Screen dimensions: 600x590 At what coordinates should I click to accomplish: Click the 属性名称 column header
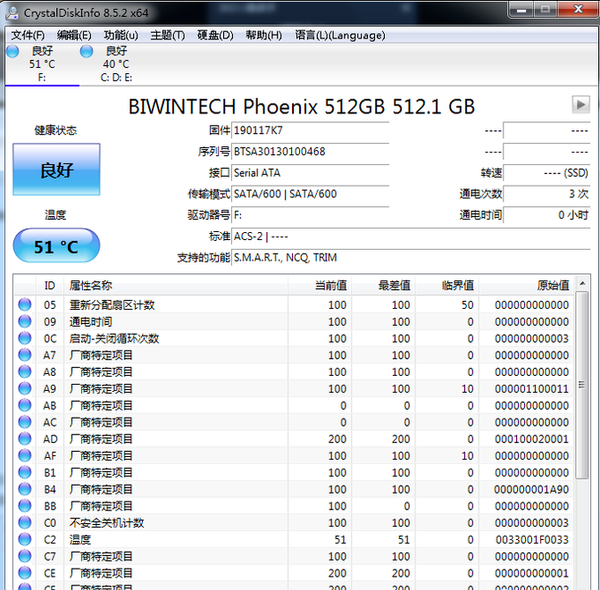90,285
